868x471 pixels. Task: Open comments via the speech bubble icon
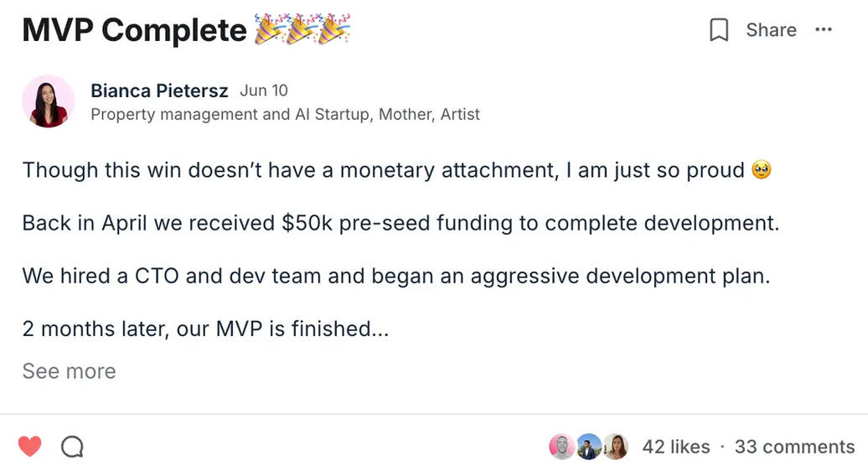[x=73, y=447]
